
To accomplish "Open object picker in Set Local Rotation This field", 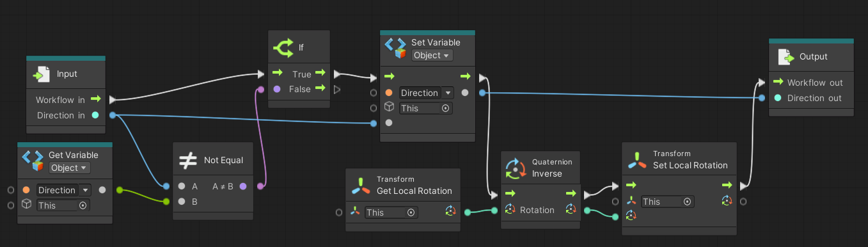I will pos(687,202).
